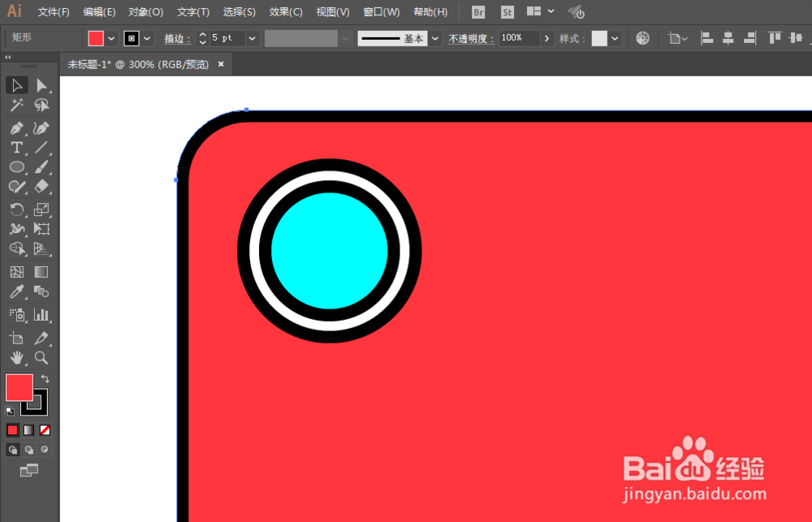Viewport: 812px width, 522px height.
Task: Set paint mode to None
Action: click(45, 429)
